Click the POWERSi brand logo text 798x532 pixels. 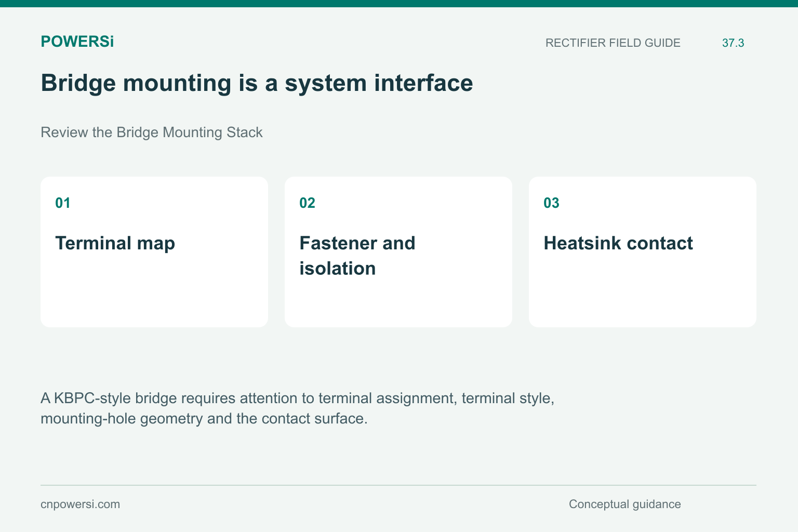(77, 42)
